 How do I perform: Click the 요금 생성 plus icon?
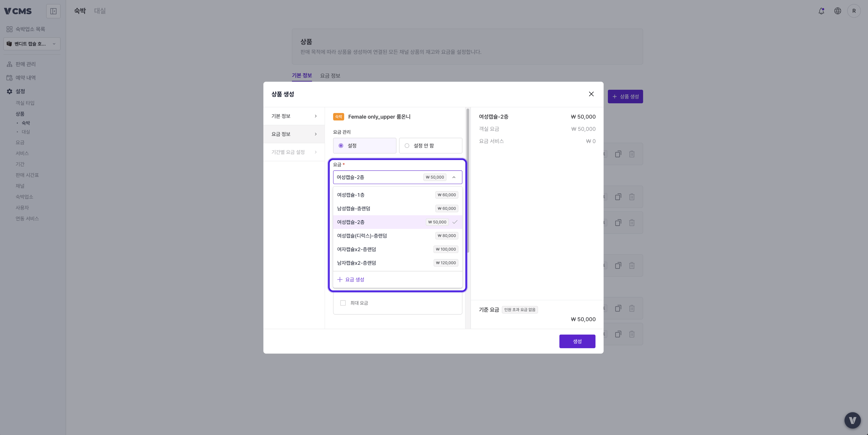tap(340, 279)
